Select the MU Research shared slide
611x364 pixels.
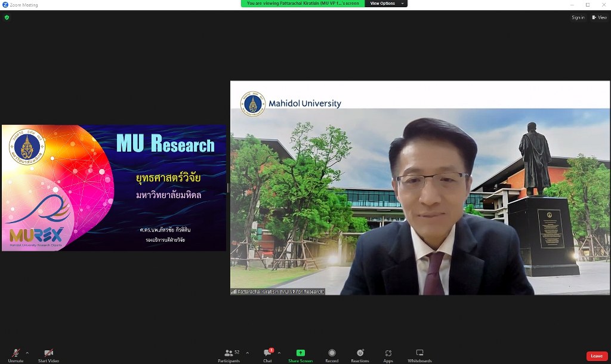pyautogui.click(x=114, y=187)
